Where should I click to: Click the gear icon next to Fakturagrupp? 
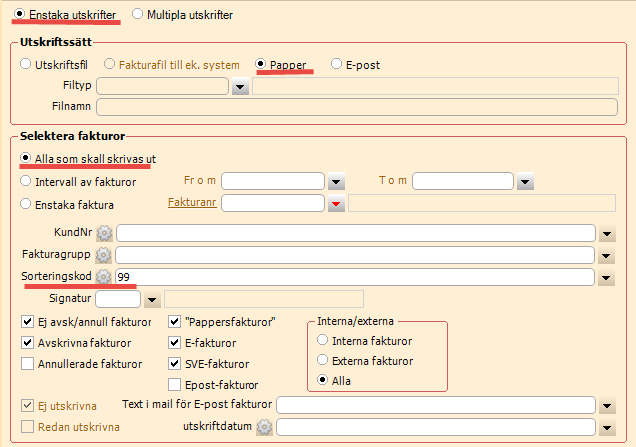[x=104, y=255]
